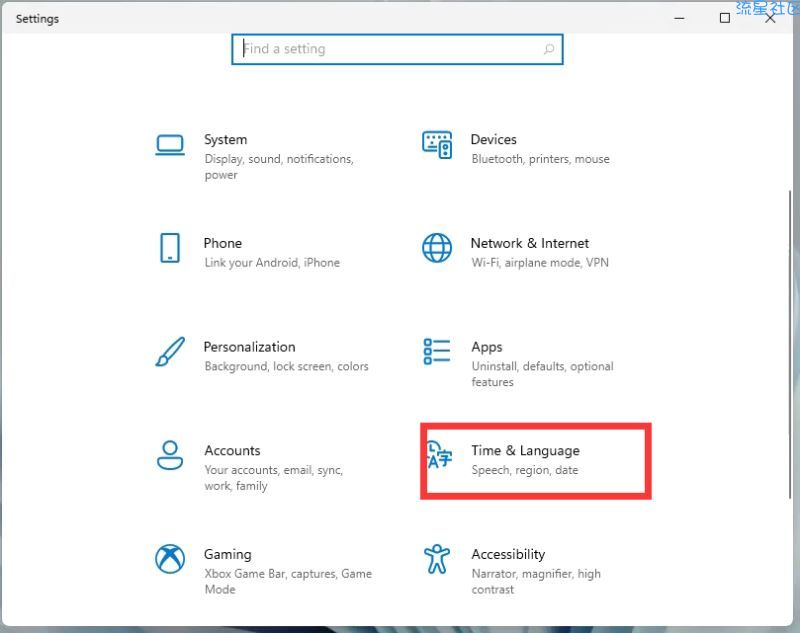Click 'Speech, region, date' text
The image size is (800, 633).
[x=524, y=470]
